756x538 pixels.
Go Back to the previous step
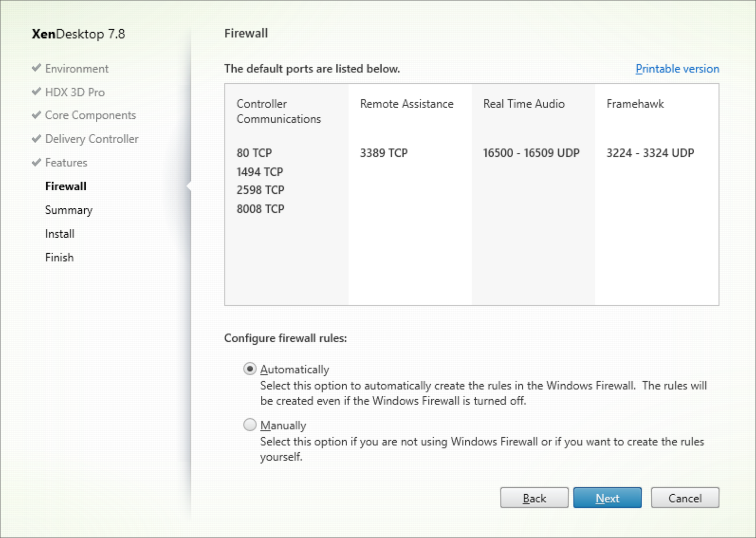(x=534, y=498)
